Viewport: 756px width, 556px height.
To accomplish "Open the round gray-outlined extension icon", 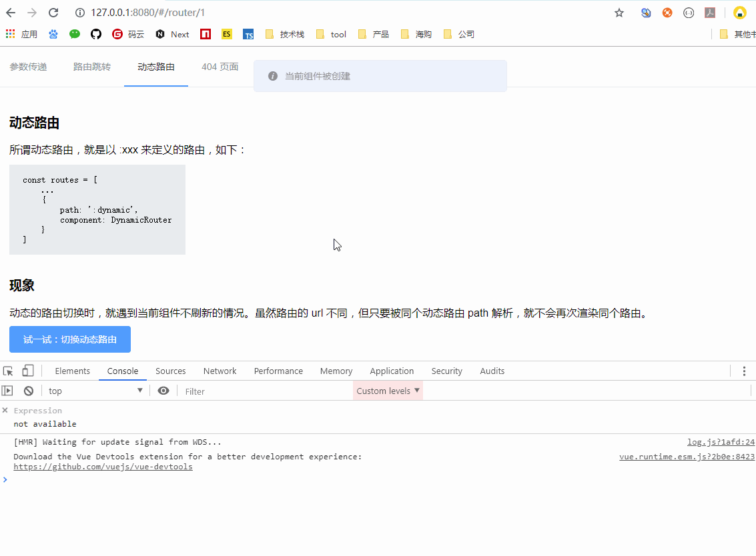I will pos(689,13).
